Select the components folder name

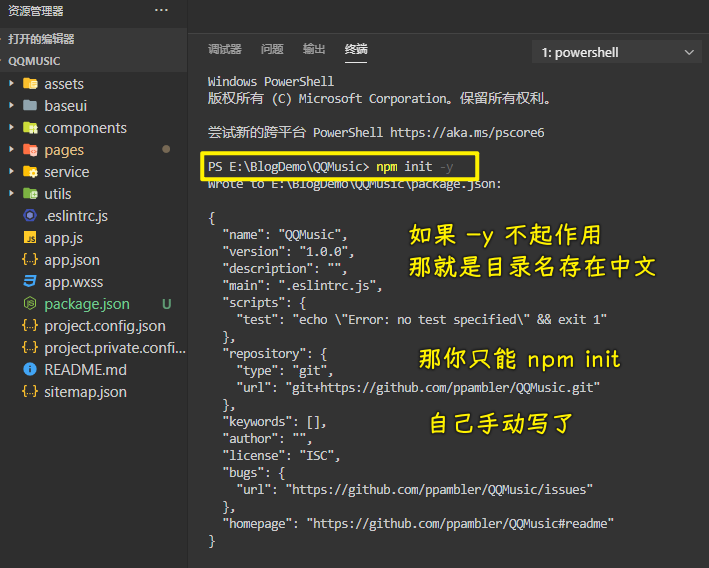point(85,128)
